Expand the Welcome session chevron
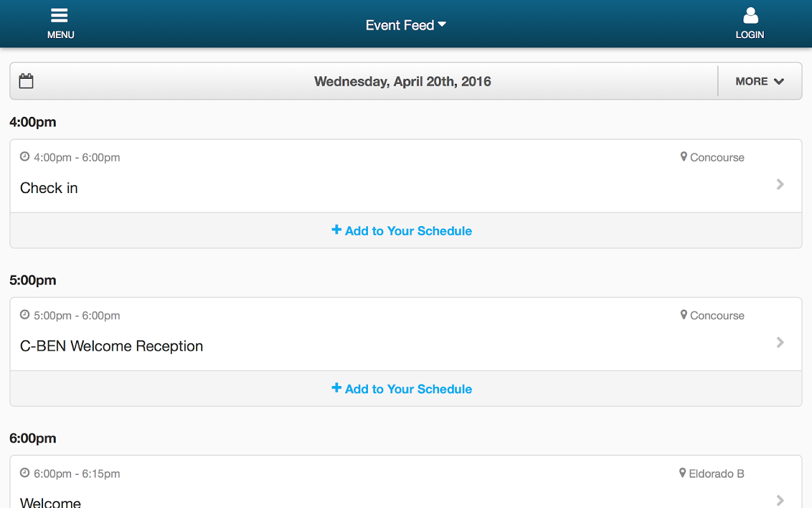The width and height of the screenshot is (812, 508). (780, 500)
